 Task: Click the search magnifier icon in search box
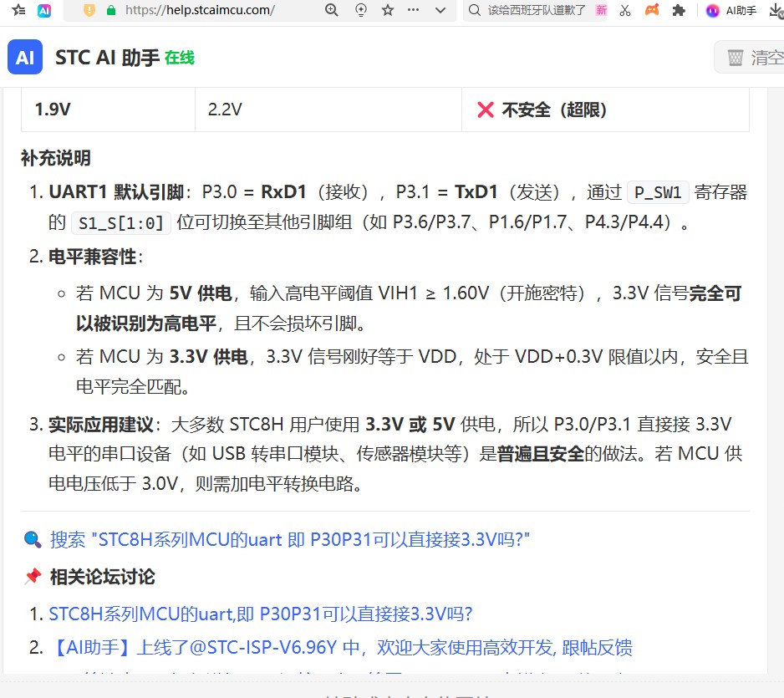(475, 10)
